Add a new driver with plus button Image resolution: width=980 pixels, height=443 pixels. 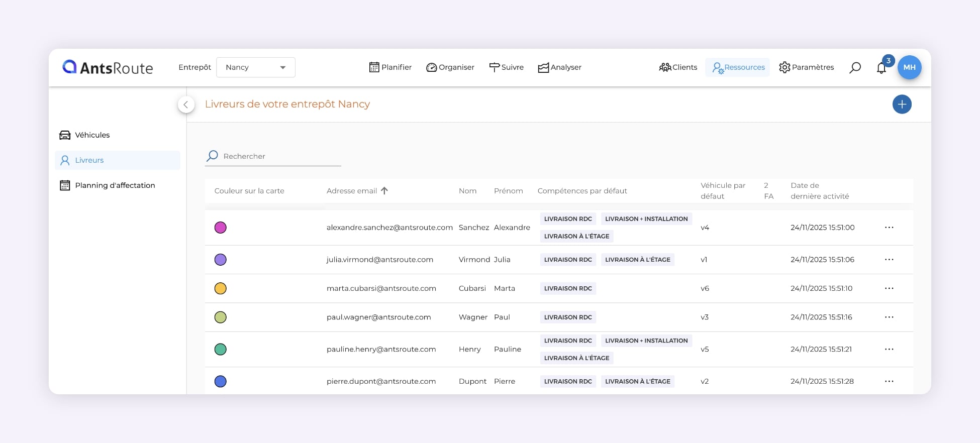tap(902, 104)
